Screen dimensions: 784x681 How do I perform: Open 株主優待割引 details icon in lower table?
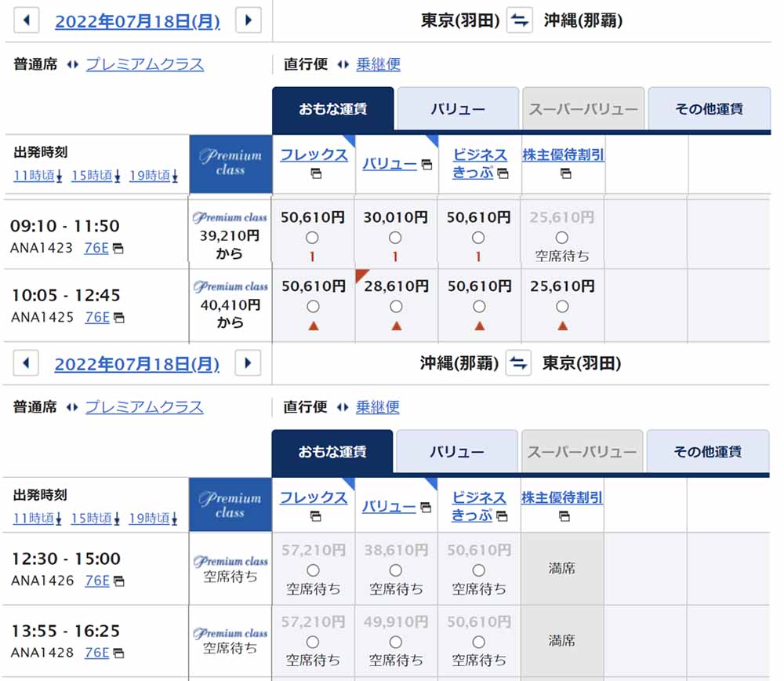pos(564,516)
